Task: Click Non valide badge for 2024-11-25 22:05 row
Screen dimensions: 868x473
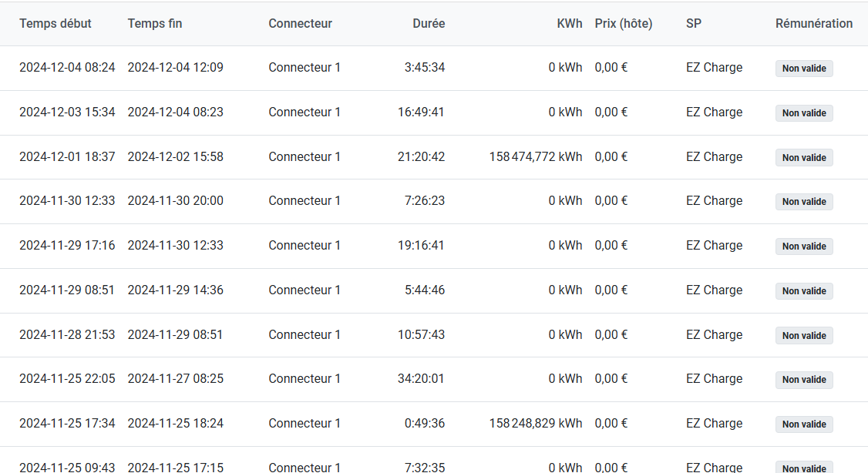Action: pos(804,380)
